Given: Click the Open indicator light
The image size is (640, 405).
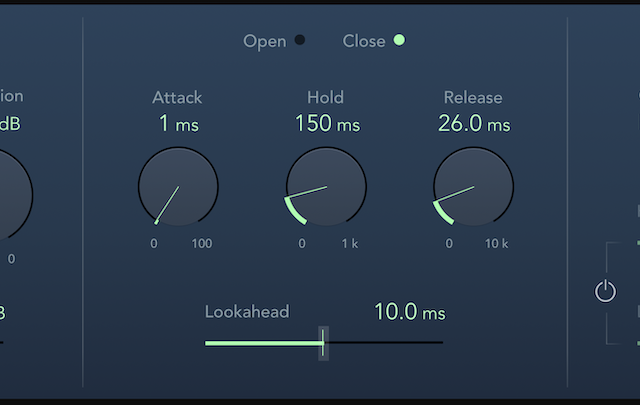Looking at the screenshot, I should click(300, 40).
